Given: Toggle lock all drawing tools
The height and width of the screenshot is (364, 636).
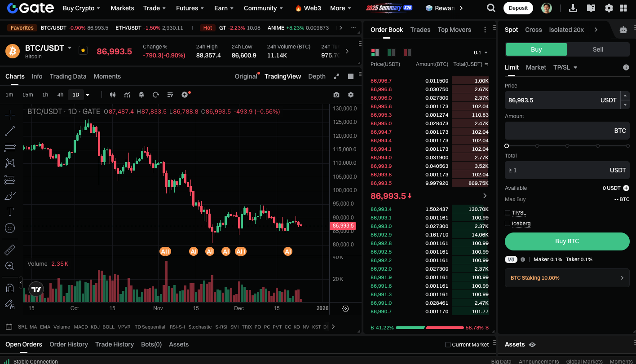Looking at the screenshot, I should (10, 304).
